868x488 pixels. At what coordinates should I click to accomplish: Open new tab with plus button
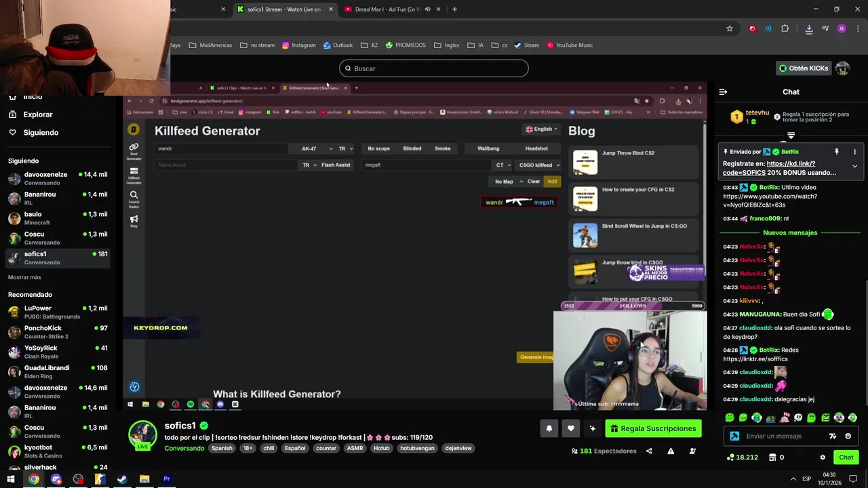pyautogui.click(x=454, y=9)
